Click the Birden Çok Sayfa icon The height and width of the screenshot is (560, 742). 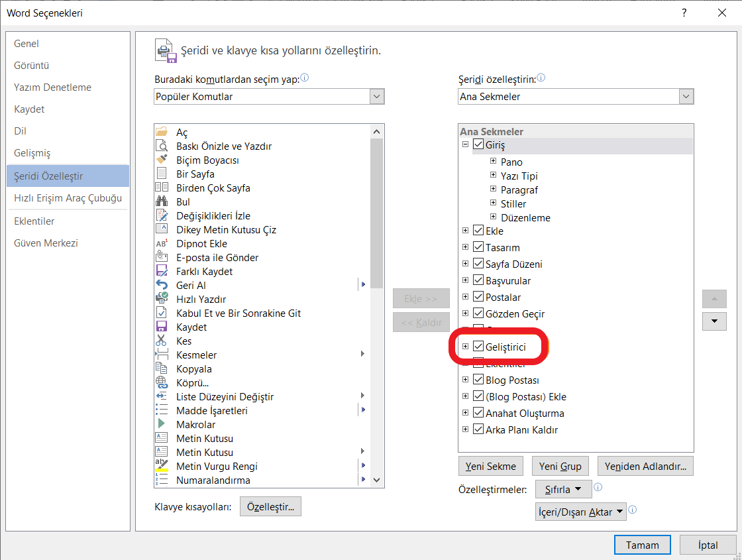pos(162,188)
